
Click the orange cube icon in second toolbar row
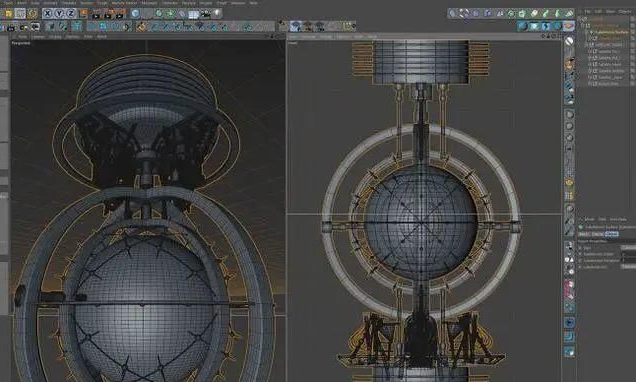[141, 27]
